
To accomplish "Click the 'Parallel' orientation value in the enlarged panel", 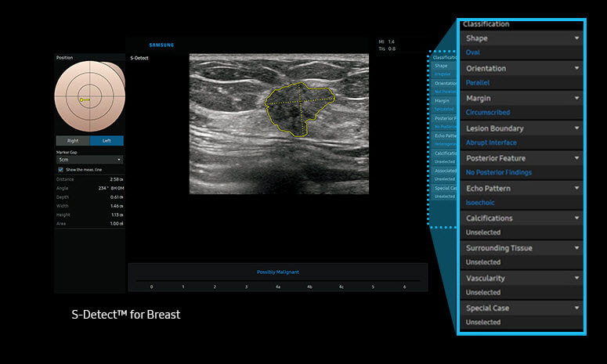I will pyautogui.click(x=478, y=82).
